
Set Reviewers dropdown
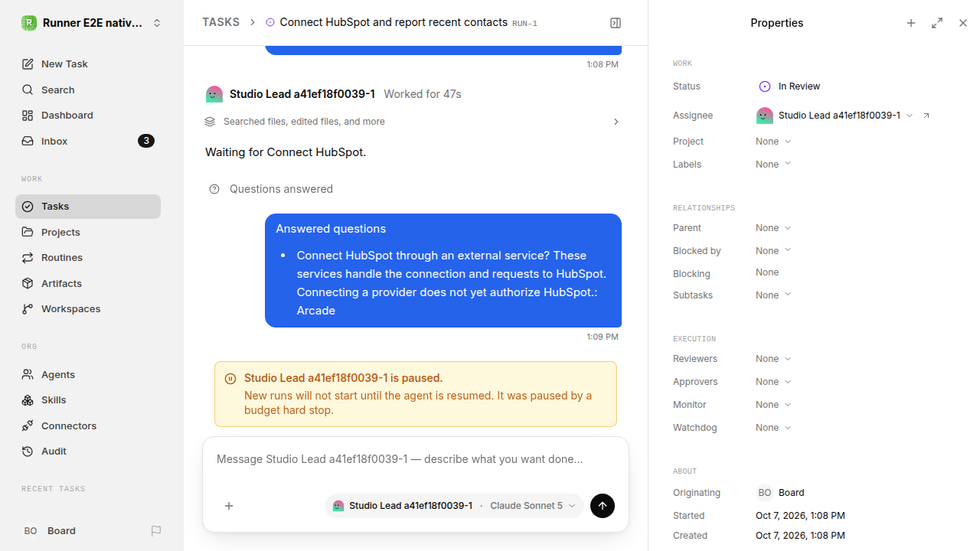pos(773,359)
